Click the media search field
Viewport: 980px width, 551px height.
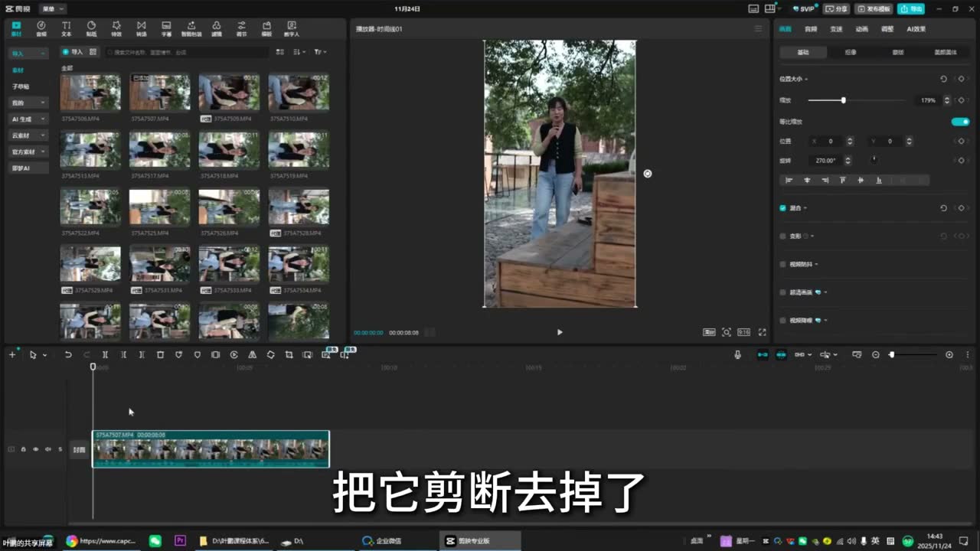coord(186,52)
